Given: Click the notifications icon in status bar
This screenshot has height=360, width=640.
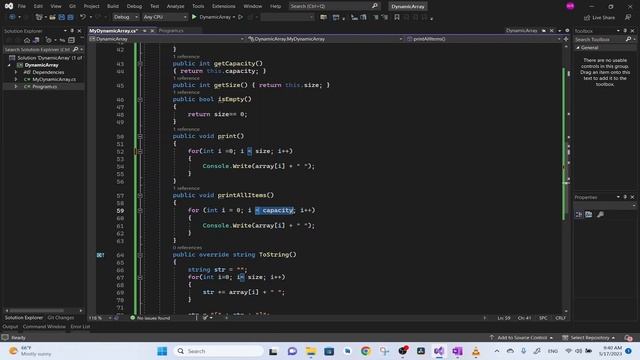Looking at the screenshot, I should (628, 338).
